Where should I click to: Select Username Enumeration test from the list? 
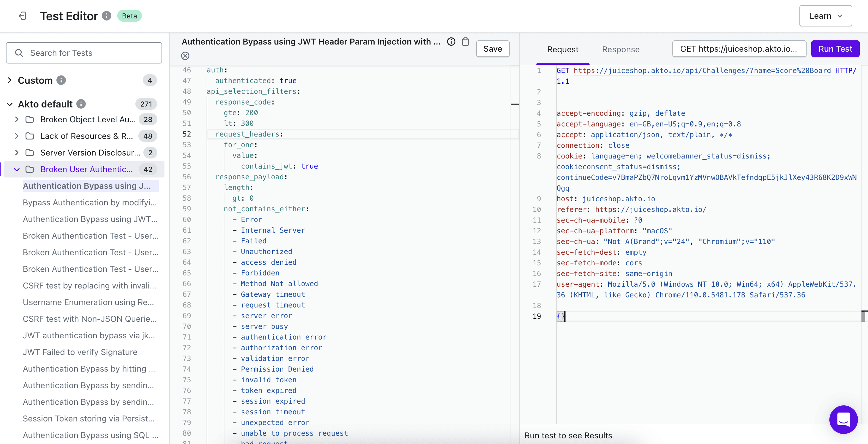pyautogui.click(x=88, y=302)
